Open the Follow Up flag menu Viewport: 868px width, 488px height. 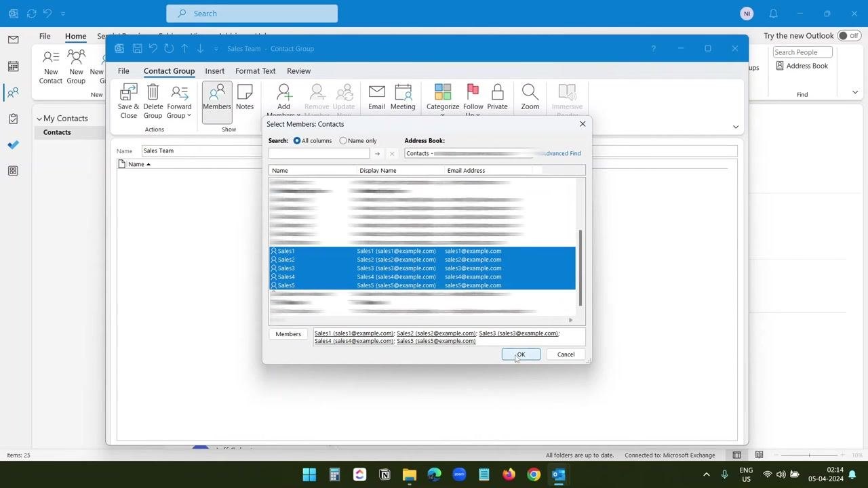pos(473,100)
